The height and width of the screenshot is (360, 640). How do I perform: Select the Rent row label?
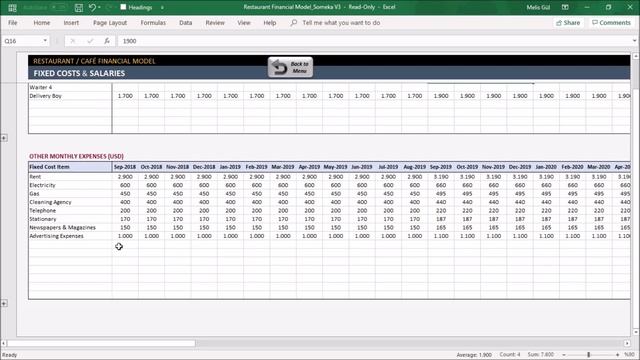tap(35, 177)
